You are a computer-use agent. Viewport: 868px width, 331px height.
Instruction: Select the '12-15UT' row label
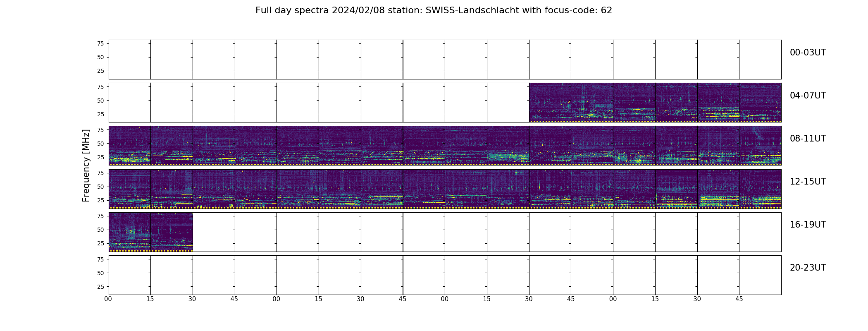click(808, 182)
